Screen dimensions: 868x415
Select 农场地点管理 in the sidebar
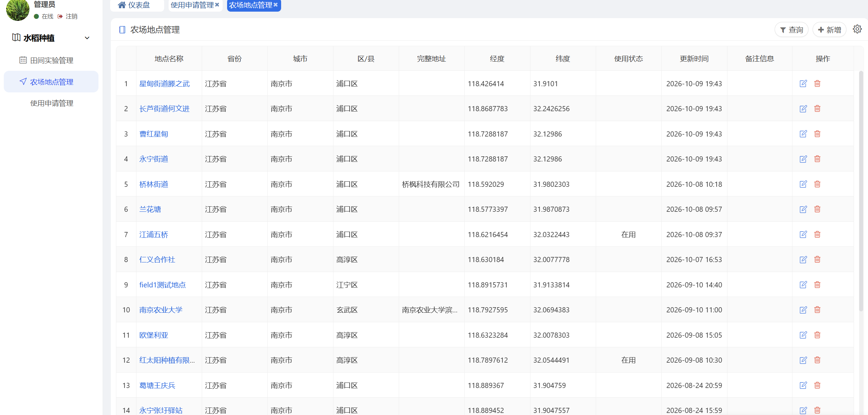[x=51, y=82]
